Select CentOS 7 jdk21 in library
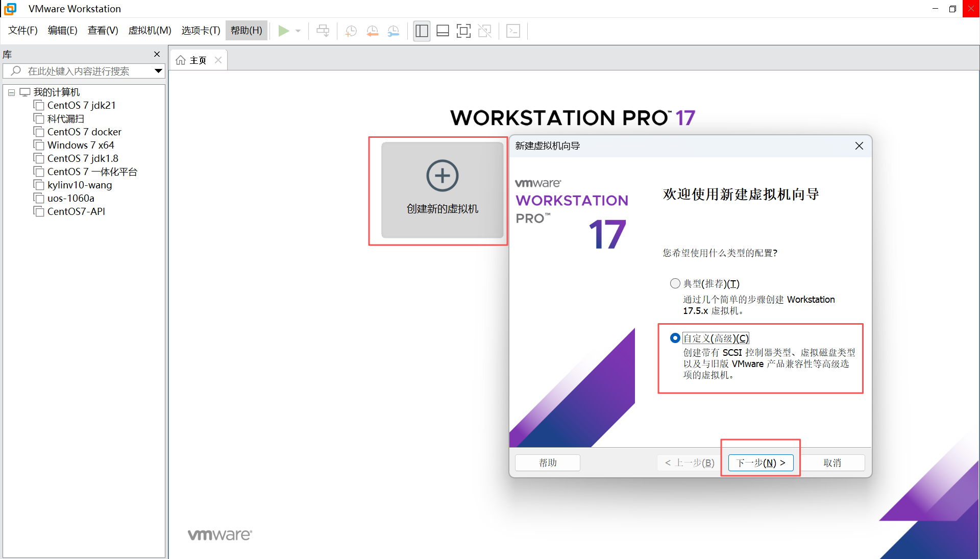 coord(82,105)
